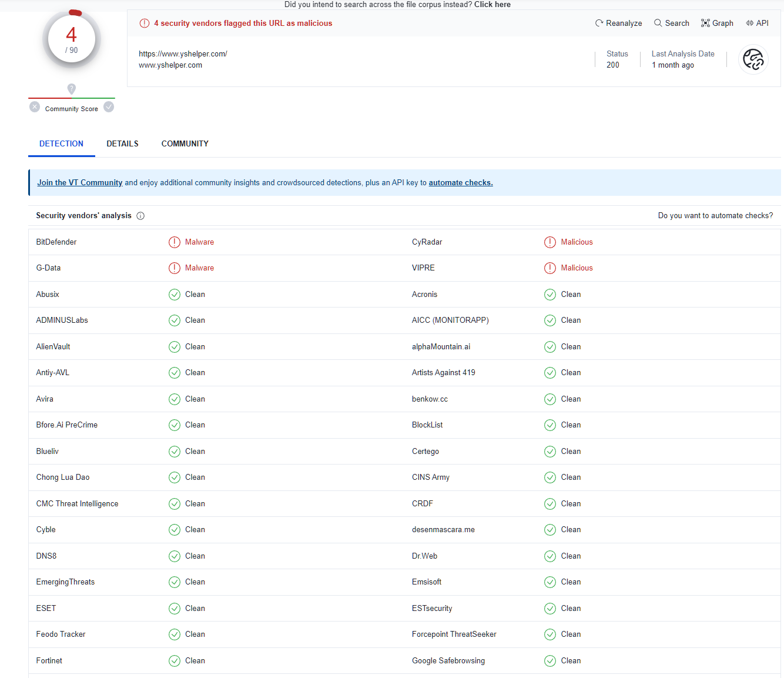Click the benkow.cc vendor name
This screenshot has height=678, width=784.
(430, 399)
